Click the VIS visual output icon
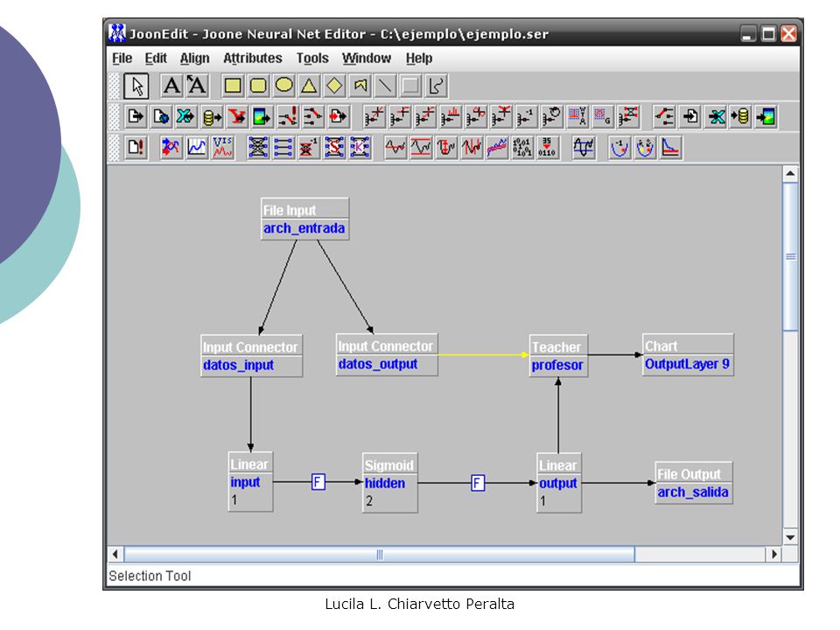The width and height of the screenshot is (840, 630). coord(222,147)
